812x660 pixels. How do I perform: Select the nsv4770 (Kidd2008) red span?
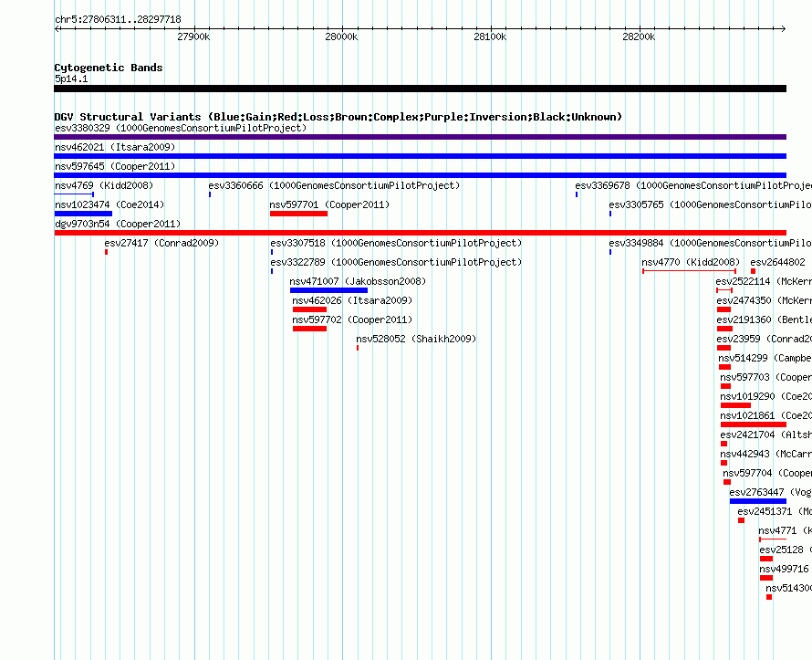pos(689,271)
